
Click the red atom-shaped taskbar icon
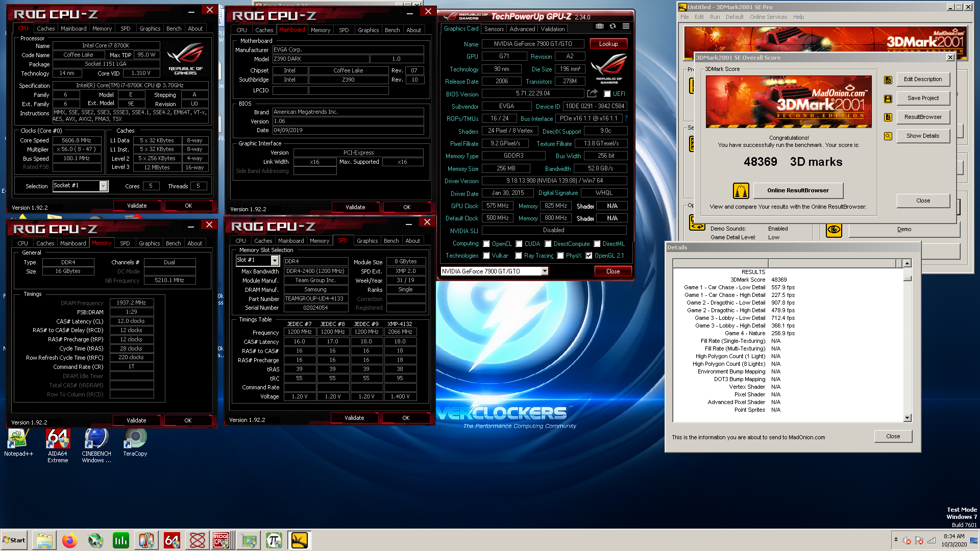click(x=198, y=540)
